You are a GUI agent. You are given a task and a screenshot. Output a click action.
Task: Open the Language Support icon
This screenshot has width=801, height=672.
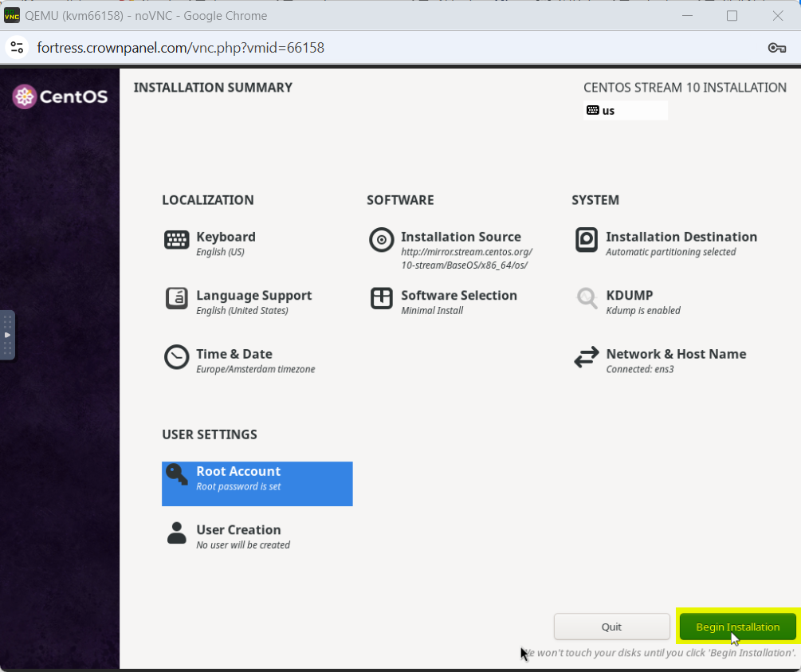177,298
